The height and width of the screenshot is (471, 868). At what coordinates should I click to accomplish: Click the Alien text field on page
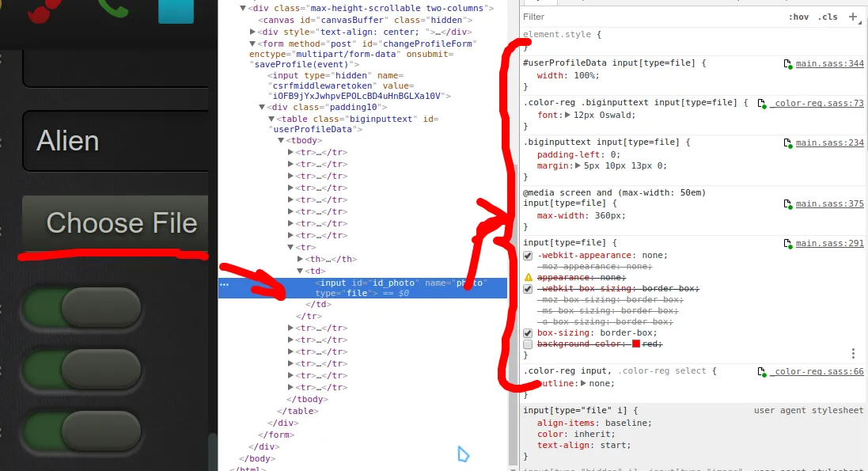tap(116, 141)
